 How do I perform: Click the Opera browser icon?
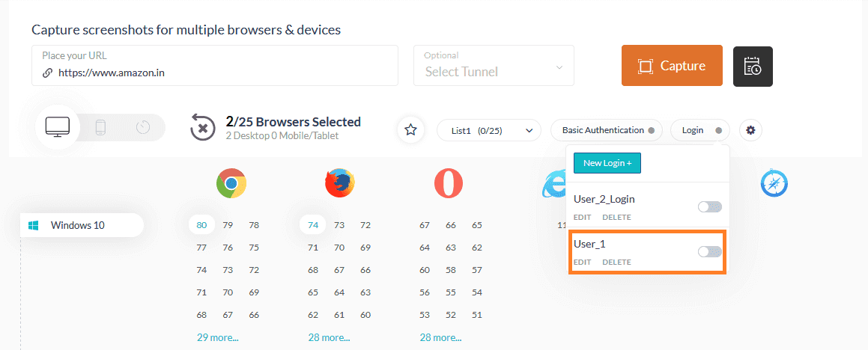tap(449, 183)
